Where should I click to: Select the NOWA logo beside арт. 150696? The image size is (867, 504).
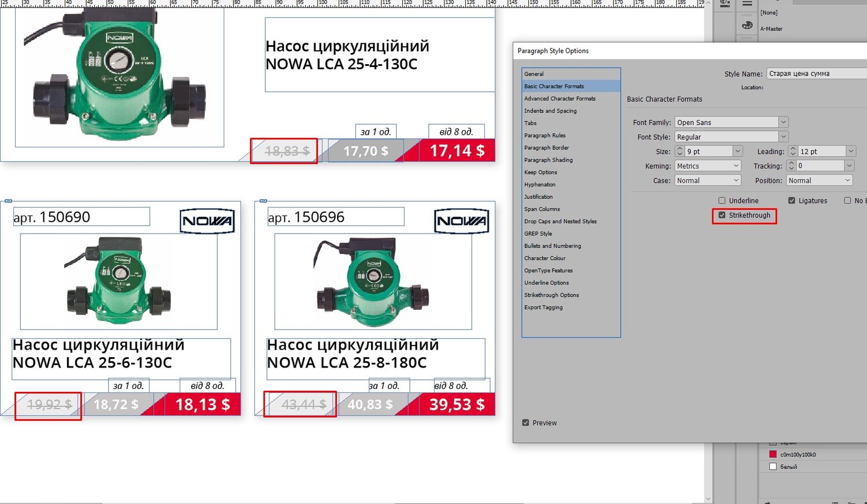pyautogui.click(x=461, y=221)
